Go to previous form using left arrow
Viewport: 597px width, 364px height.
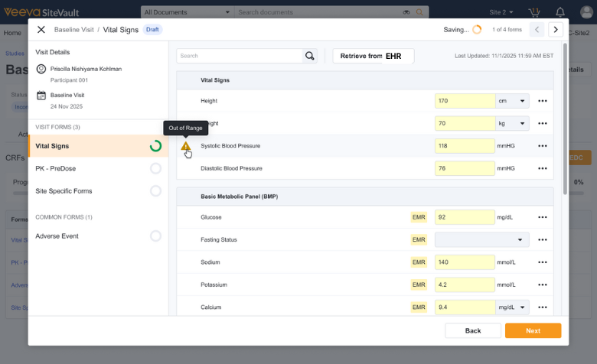(536, 29)
